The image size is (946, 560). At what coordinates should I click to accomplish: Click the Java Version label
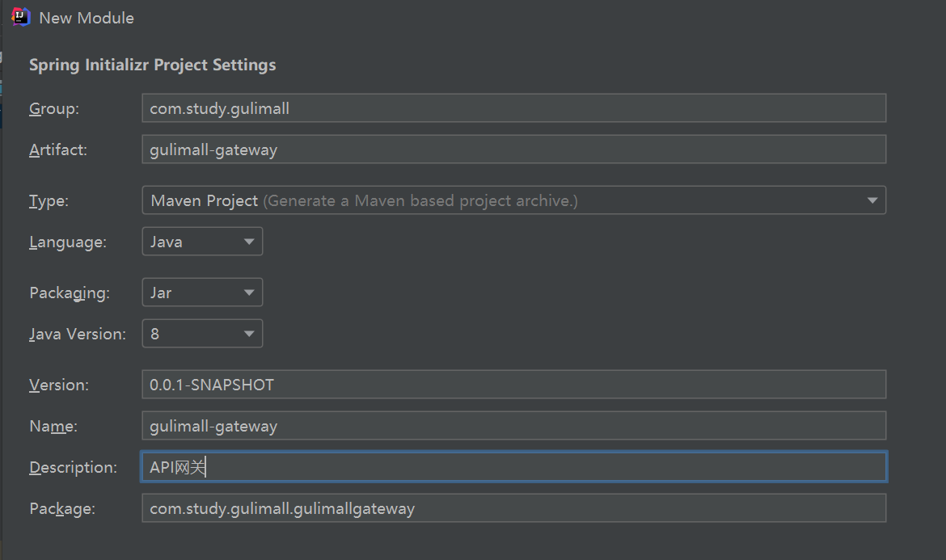click(x=78, y=334)
